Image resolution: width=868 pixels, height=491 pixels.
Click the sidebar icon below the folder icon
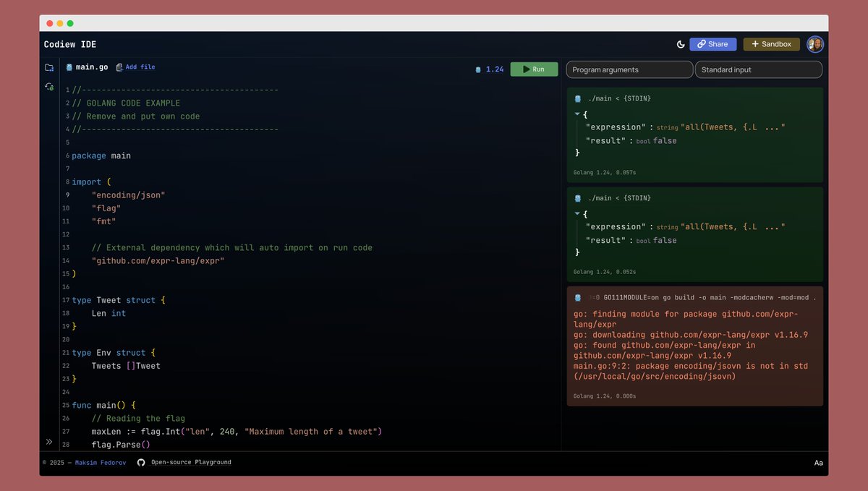tap(49, 87)
